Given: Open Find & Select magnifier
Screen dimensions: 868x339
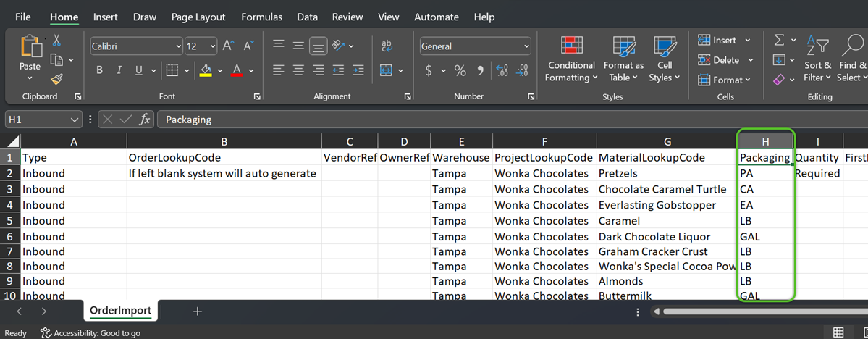Looking at the screenshot, I should click(851, 59).
